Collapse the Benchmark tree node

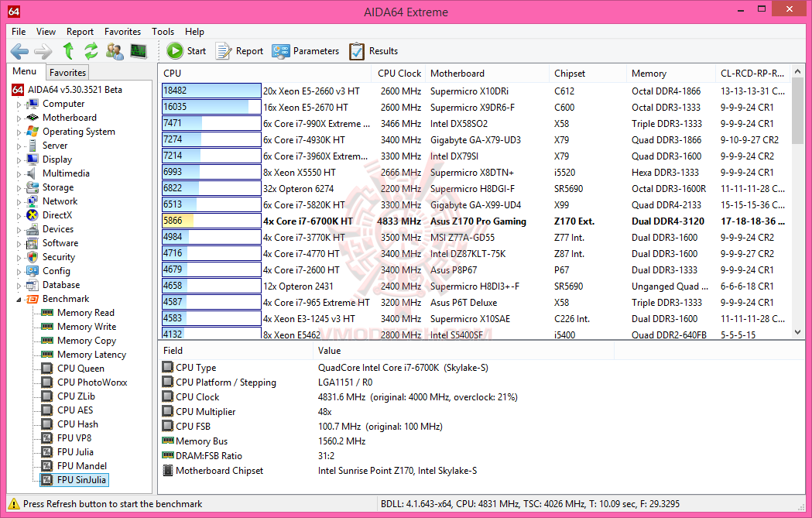tap(19, 300)
